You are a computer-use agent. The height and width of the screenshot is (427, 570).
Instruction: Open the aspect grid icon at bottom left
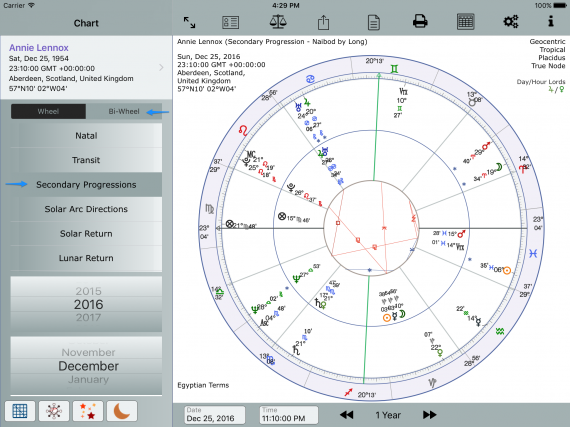tap(20, 411)
